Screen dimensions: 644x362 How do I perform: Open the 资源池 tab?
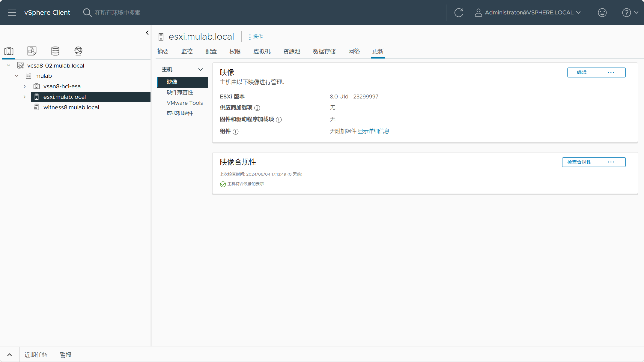(x=292, y=51)
